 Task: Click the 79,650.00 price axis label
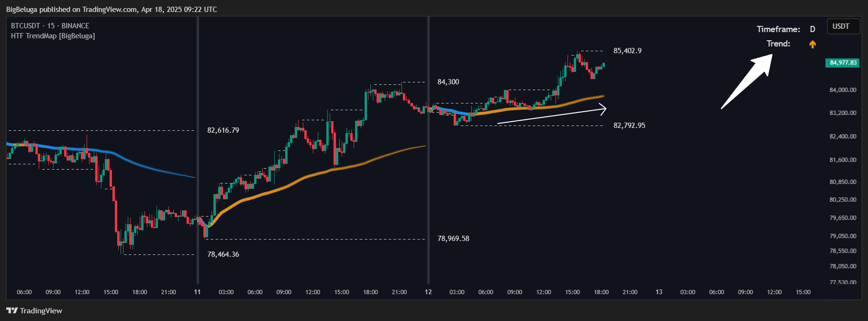(x=843, y=218)
